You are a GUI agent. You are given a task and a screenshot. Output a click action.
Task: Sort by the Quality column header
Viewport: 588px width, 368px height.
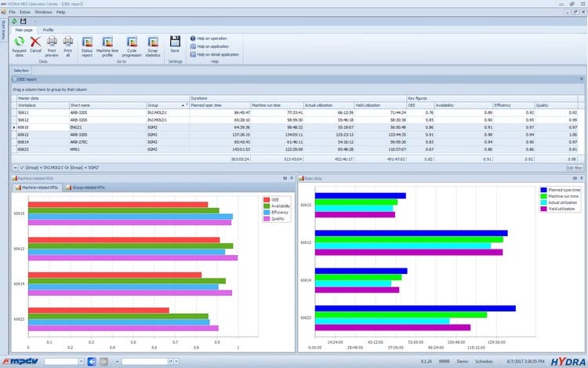(556, 105)
